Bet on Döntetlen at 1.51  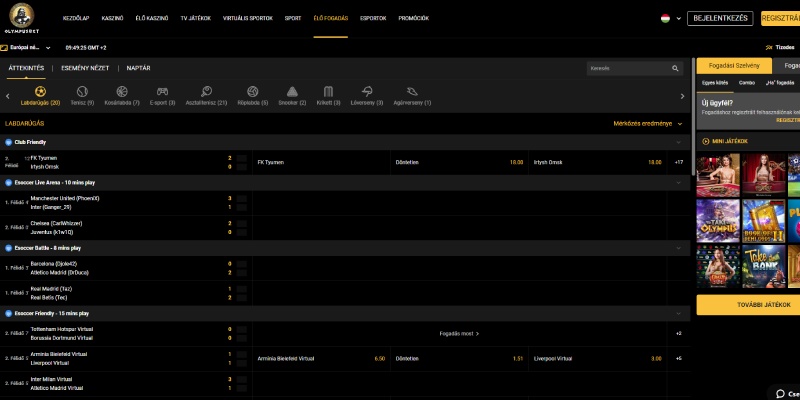tap(459, 359)
